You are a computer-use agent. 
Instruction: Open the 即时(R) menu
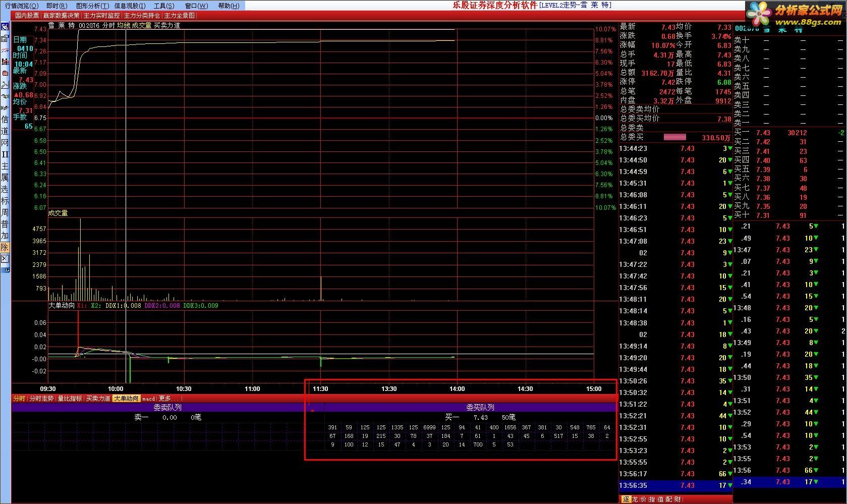click(57, 6)
